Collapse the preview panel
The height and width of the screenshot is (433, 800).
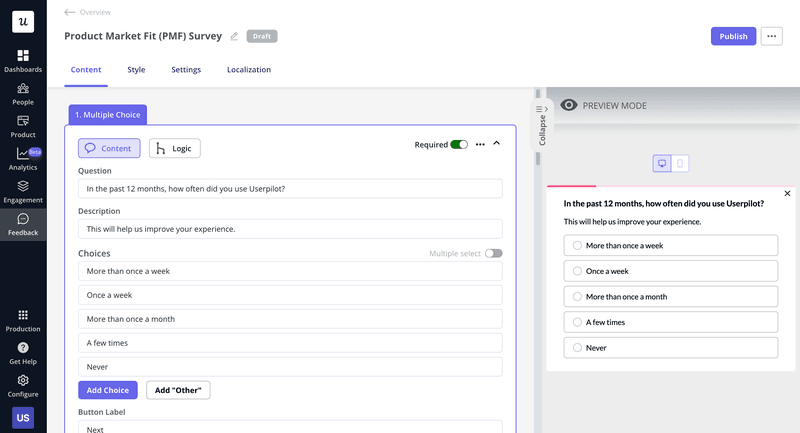pyautogui.click(x=542, y=125)
